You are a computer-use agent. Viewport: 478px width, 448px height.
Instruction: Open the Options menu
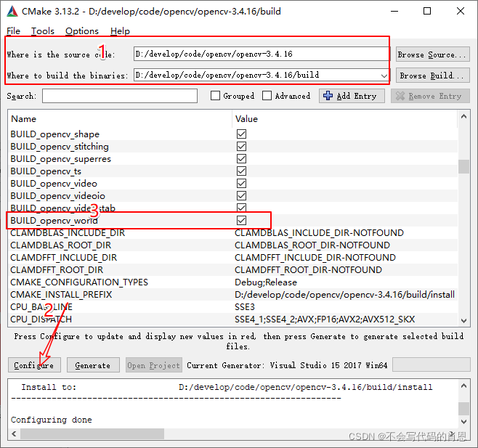coord(82,30)
